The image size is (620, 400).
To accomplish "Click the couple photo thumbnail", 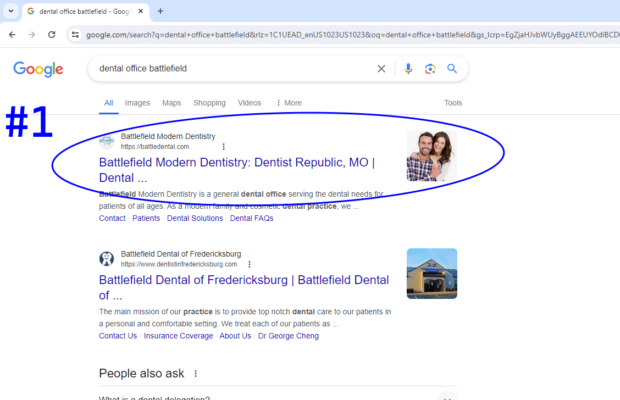I will [x=432, y=156].
